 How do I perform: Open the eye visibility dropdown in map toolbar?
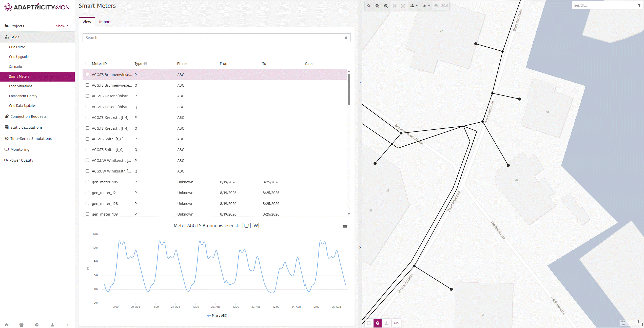[x=426, y=6]
